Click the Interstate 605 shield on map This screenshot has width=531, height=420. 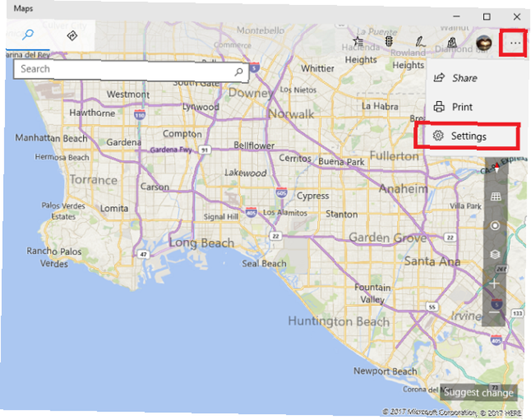tap(281, 193)
